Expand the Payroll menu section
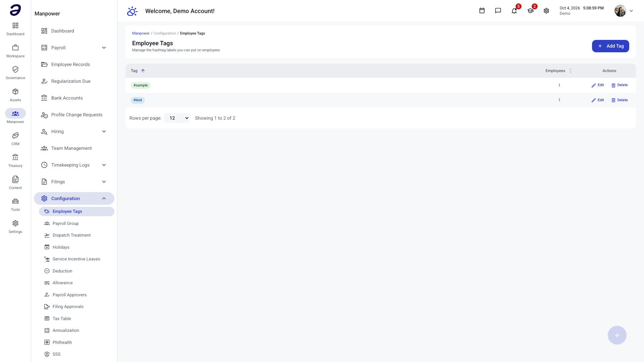644x362 pixels. coord(74,48)
